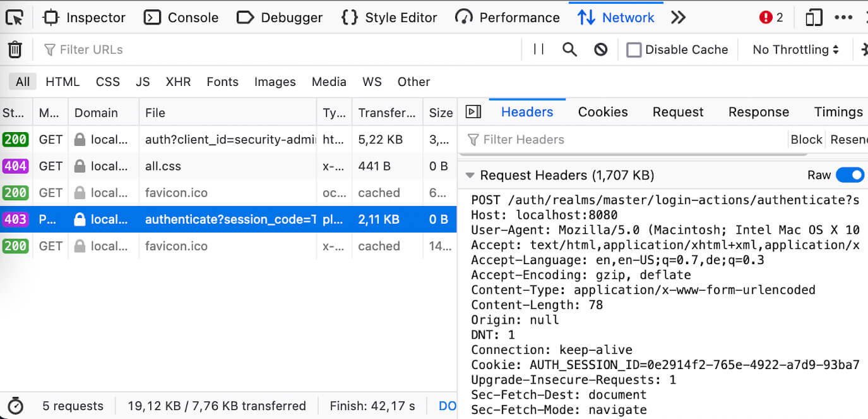Clear all network requests with trash icon

(15, 49)
